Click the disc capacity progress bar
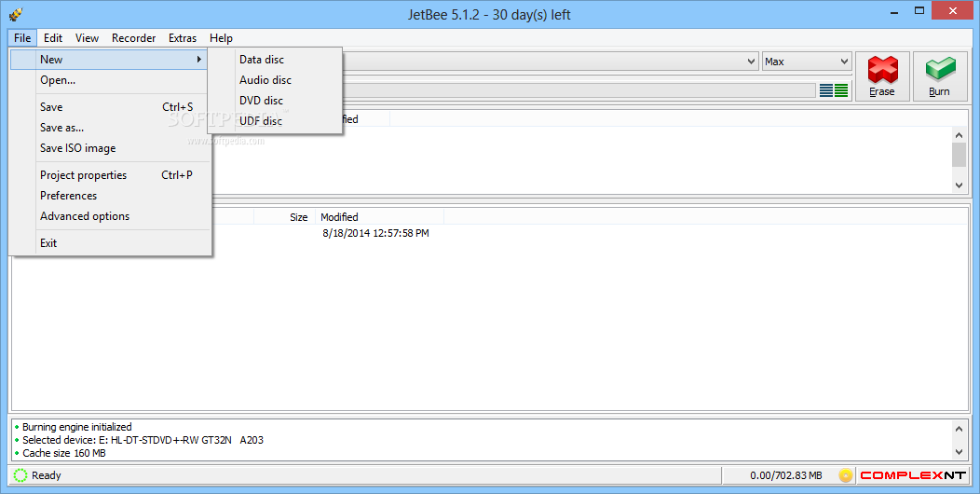 point(579,90)
